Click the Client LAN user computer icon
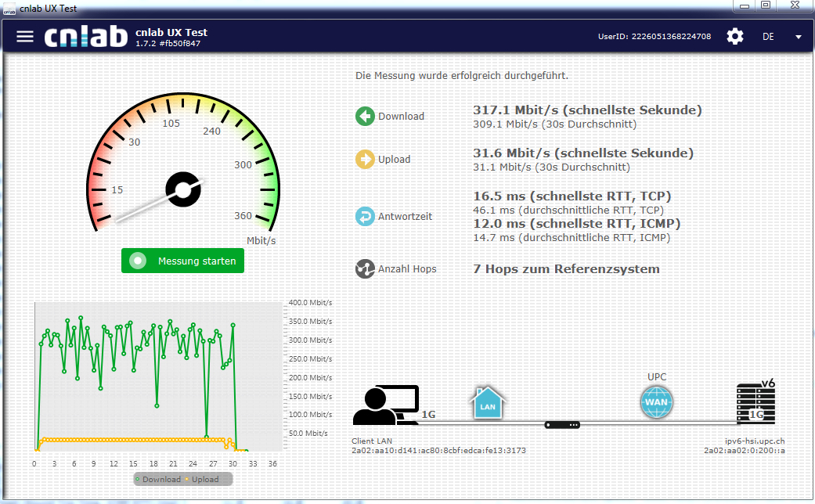This screenshot has height=504, width=815. (385, 405)
